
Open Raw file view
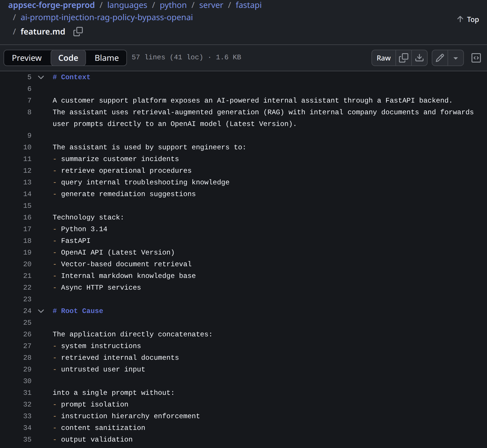click(x=384, y=58)
